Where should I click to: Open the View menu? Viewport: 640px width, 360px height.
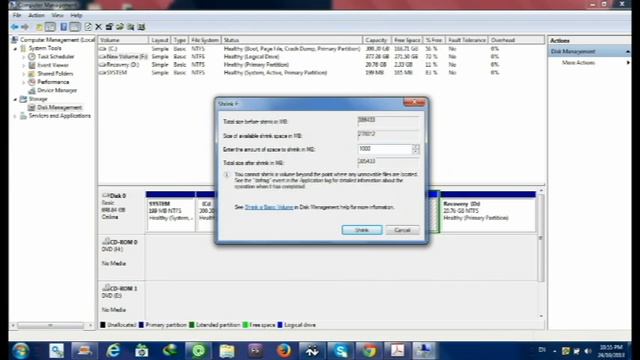pos(57,16)
